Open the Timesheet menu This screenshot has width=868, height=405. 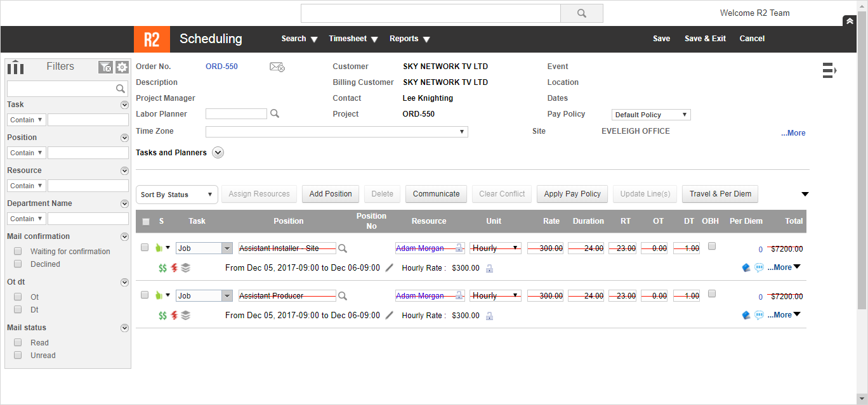point(353,39)
